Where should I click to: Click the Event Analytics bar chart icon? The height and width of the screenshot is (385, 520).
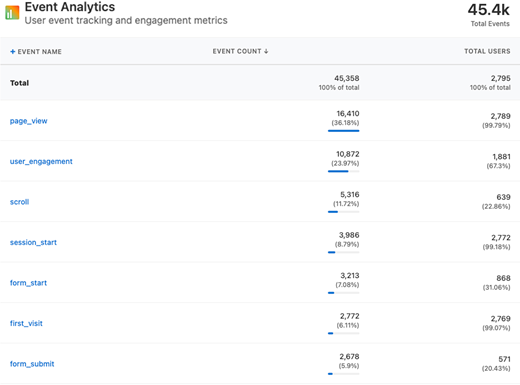tap(12, 13)
